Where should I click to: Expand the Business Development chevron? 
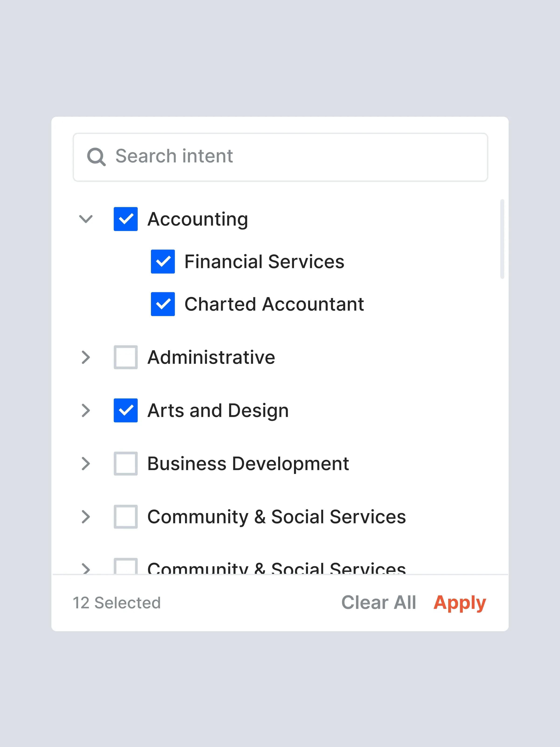86,464
